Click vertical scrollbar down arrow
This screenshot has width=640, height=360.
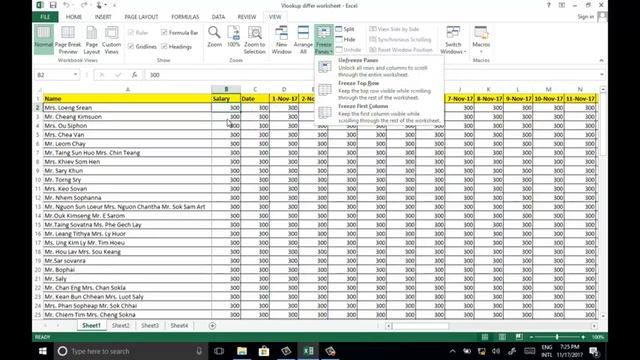click(x=603, y=316)
